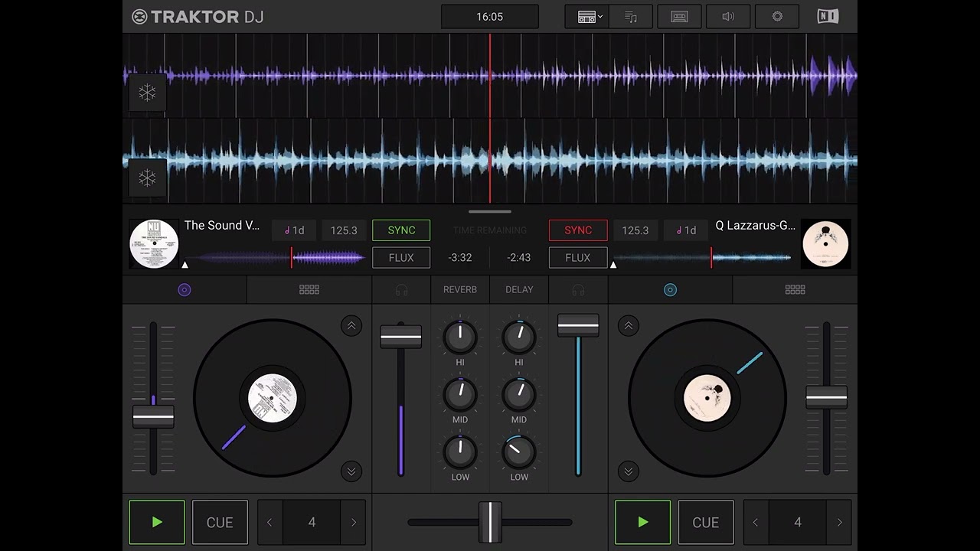
Task: Click the right deck tempo fader handle
Action: coord(826,398)
